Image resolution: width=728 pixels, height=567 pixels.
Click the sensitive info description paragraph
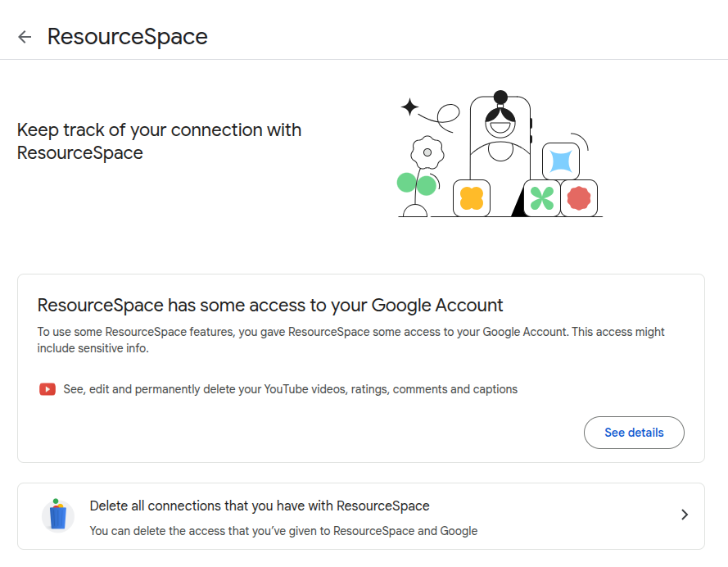coord(350,340)
